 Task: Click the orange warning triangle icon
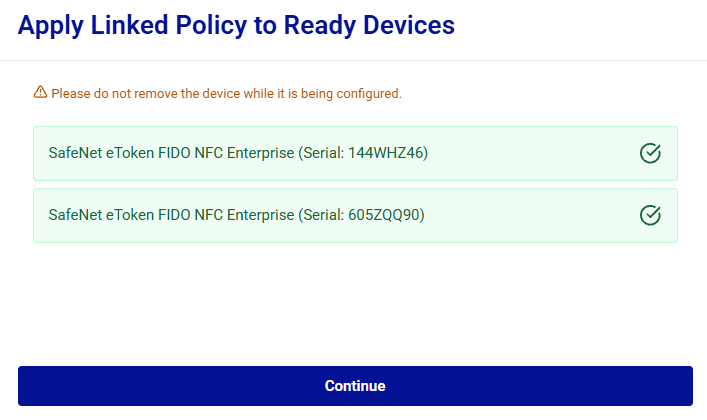[x=40, y=92]
